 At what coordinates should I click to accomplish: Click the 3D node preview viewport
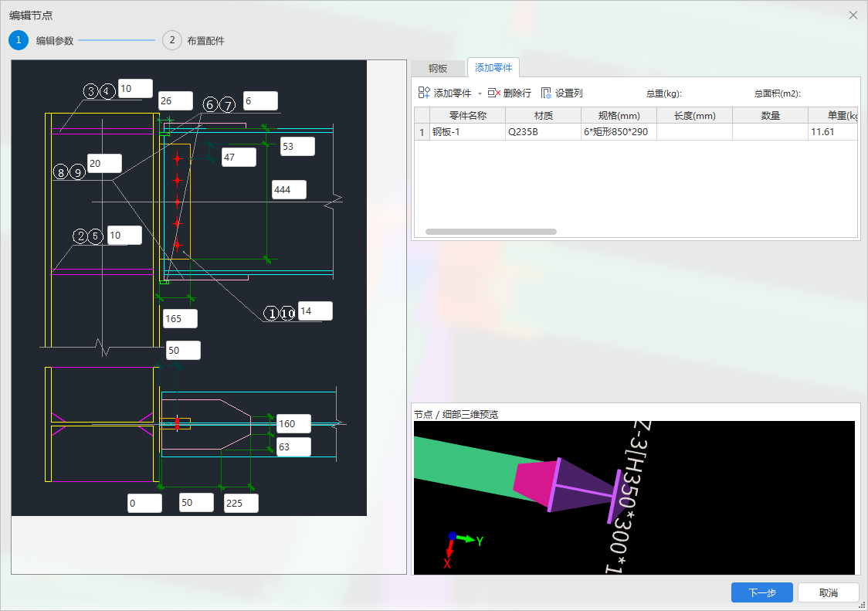[x=634, y=497]
